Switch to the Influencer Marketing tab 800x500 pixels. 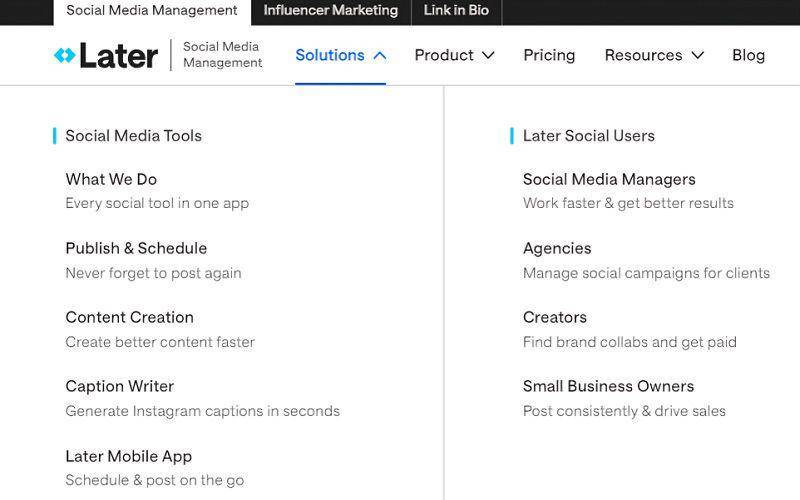(331, 10)
